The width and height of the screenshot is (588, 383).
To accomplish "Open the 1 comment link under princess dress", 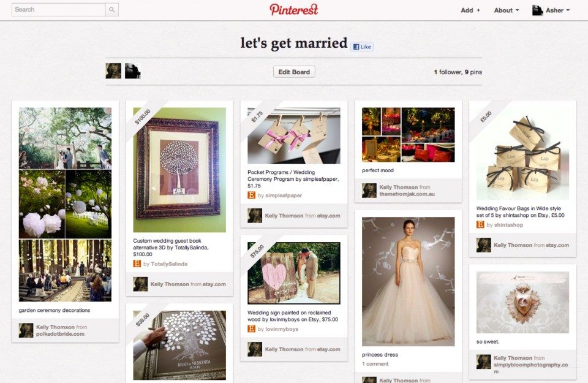I will point(375,364).
